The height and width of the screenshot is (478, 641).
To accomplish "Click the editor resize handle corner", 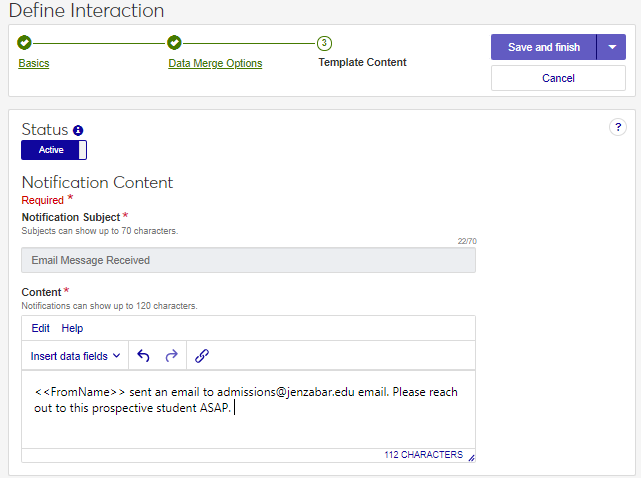I will coord(471,457).
